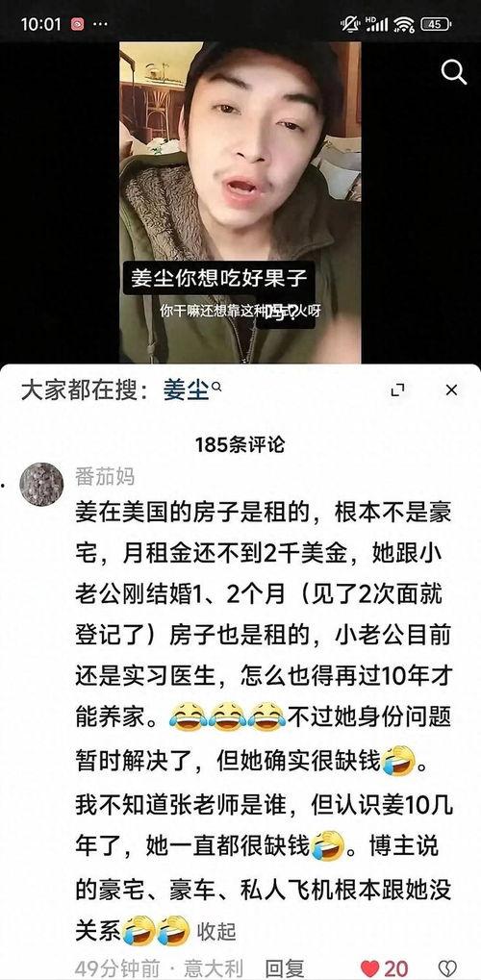Open the WiFi status icon
Viewport: 481px width, 980px height.
click(405, 24)
